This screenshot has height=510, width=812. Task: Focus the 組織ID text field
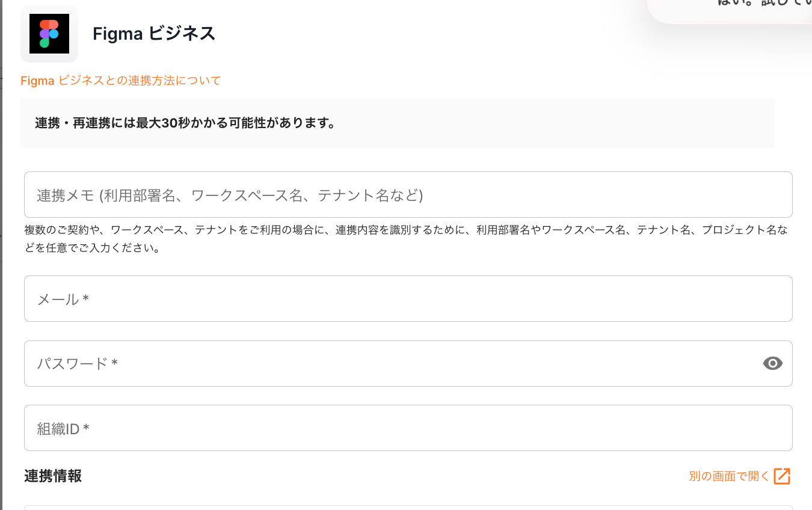[408, 428]
